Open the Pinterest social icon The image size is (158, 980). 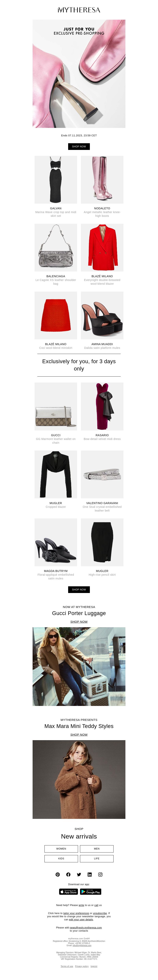58,874
